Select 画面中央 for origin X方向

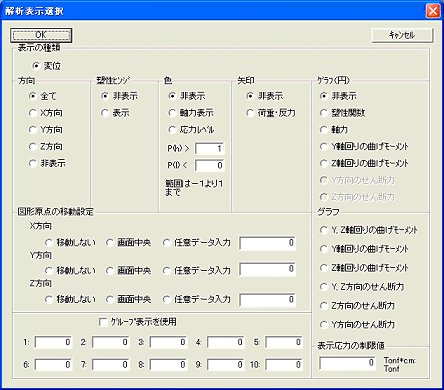[128, 243]
